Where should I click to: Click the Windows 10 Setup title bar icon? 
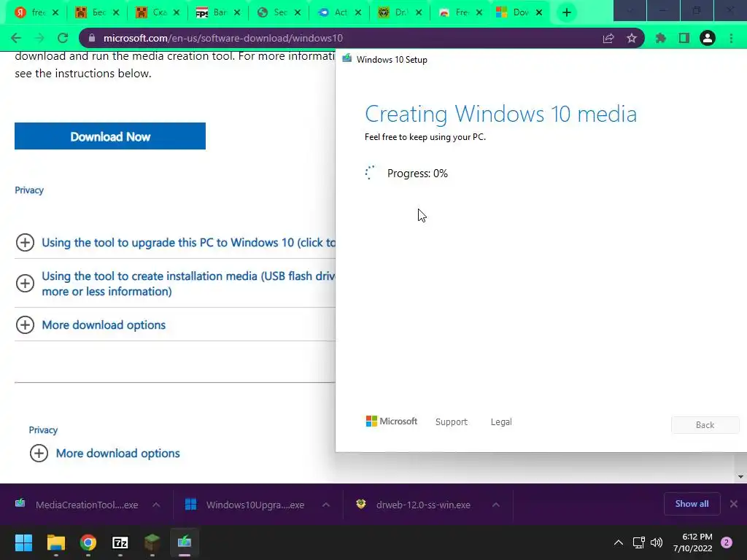(347, 58)
